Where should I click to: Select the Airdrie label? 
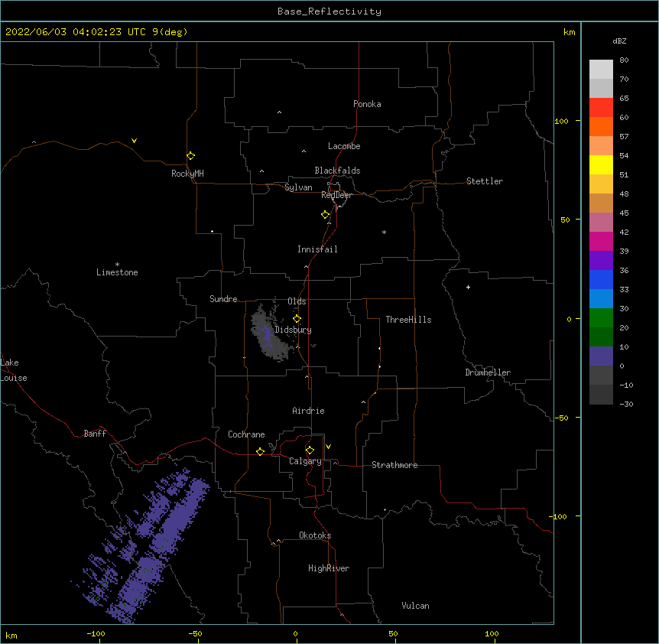(309, 411)
